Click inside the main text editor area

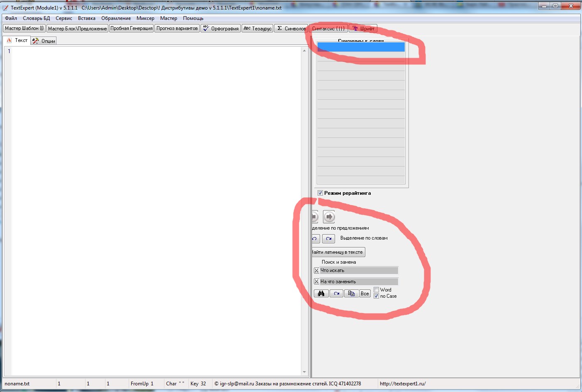(156, 211)
